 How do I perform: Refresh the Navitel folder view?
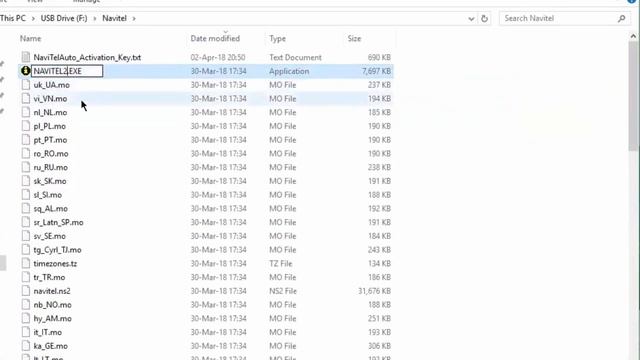(484, 18)
